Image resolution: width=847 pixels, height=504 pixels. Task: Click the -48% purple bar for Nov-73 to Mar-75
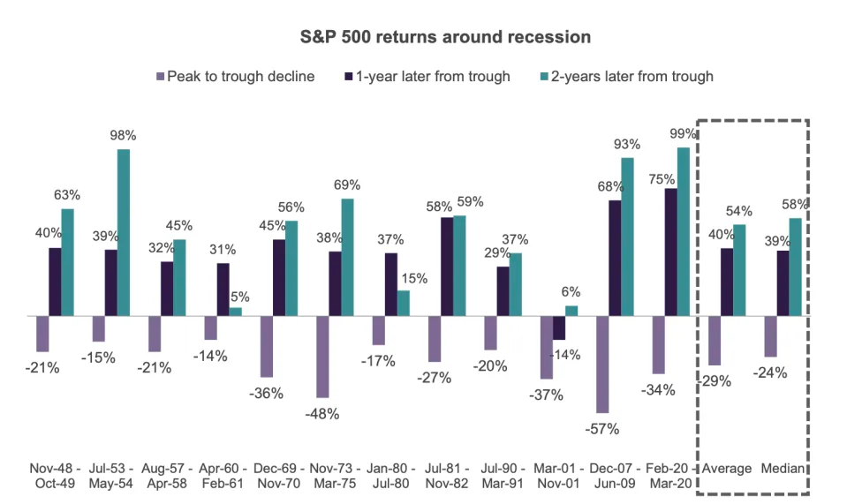[x=322, y=357]
